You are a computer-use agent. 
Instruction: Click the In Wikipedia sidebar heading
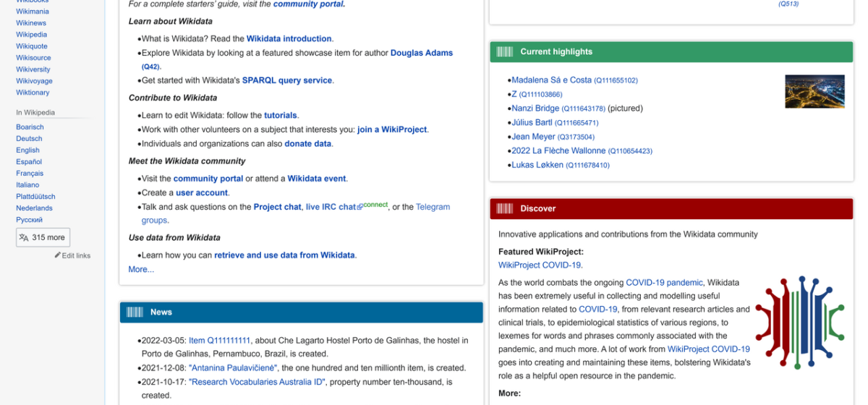[35, 113]
